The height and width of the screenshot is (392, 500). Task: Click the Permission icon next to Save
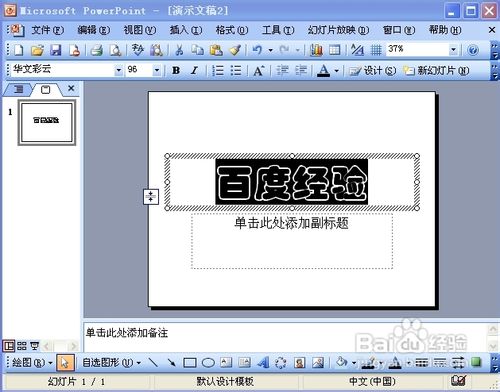click(75, 50)
